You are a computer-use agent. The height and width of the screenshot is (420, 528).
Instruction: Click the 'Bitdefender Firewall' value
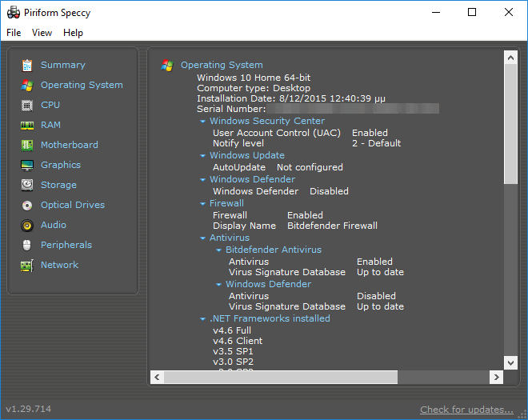[x=332, y=226]
